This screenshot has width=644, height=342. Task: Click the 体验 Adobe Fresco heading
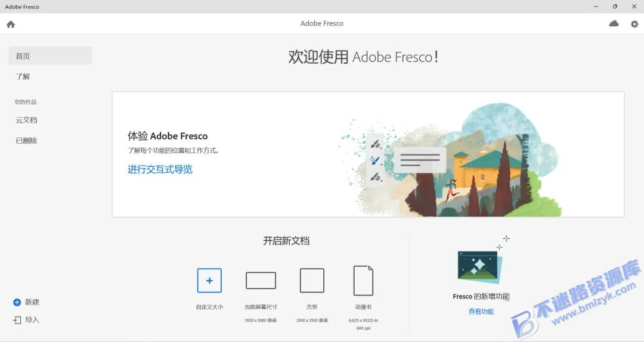tap(168, 136)
